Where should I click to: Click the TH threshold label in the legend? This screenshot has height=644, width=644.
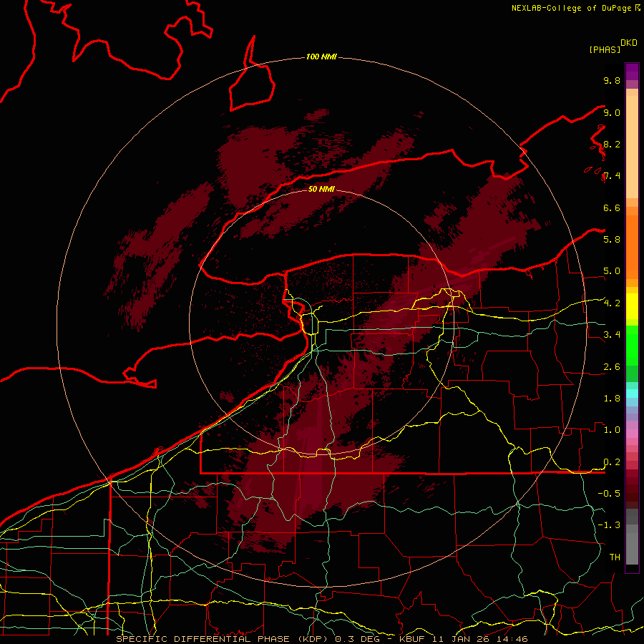[615, 557]
